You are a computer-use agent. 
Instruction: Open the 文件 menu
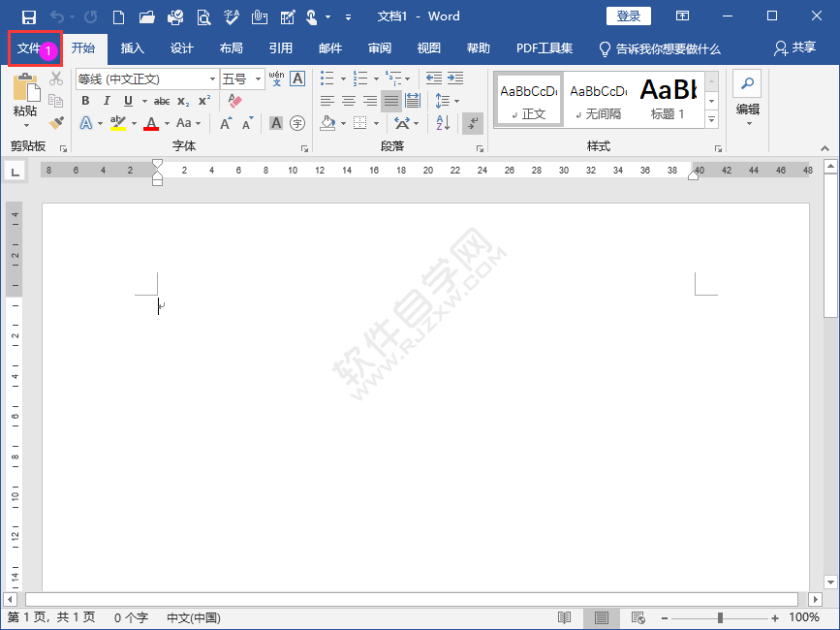click(26, 47)
